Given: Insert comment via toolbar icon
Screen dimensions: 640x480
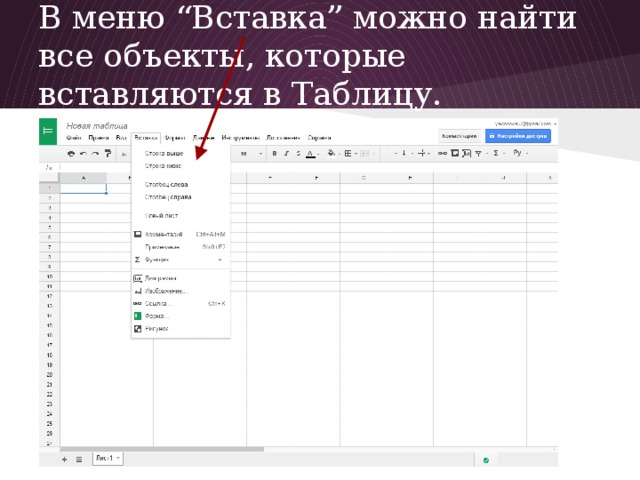Looking at the screenshot, I should coord(455,153).
